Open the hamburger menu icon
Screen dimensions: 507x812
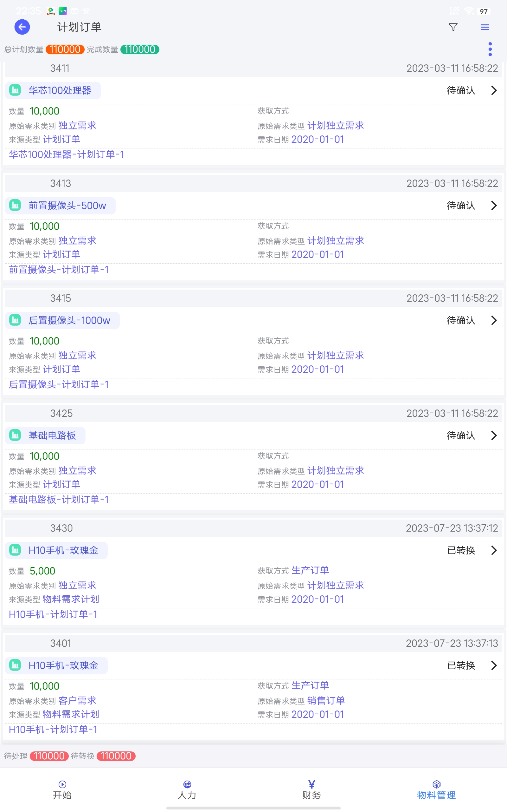point(485,27)
